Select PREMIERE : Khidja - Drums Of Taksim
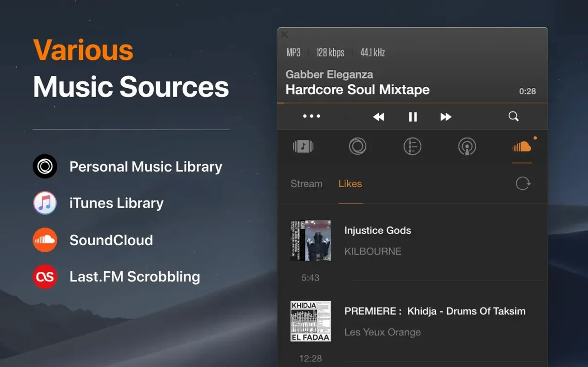This screenshot has height=367, width=588. 435,311
